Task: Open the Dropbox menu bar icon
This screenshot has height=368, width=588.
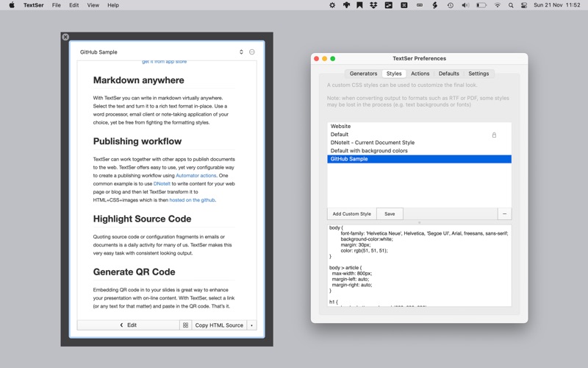Action: pyautogui.click(x=373, y=5)
